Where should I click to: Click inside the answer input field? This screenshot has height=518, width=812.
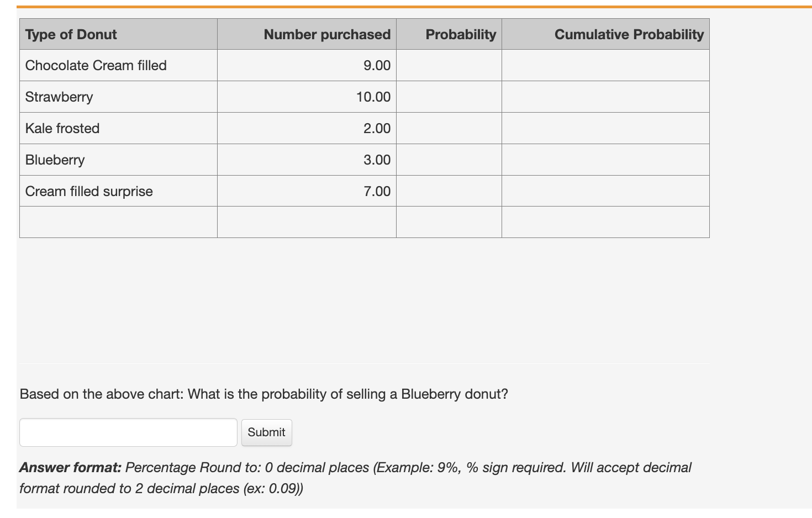coord(128,432)
